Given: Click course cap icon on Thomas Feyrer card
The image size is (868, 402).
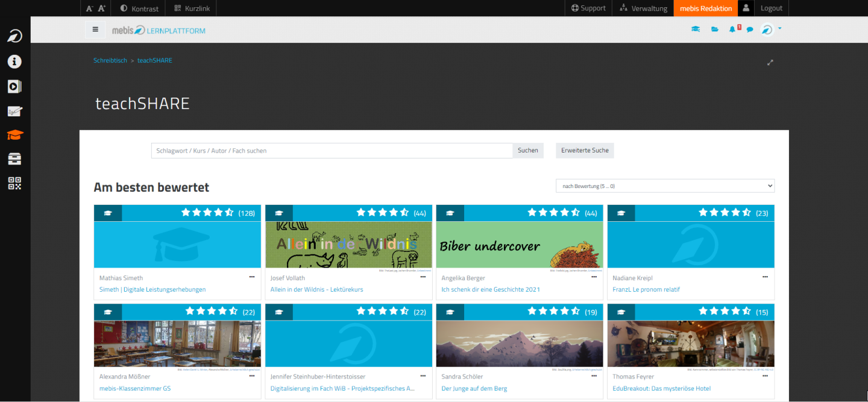Looking at the screenshot, I should (x=621, y=312).
